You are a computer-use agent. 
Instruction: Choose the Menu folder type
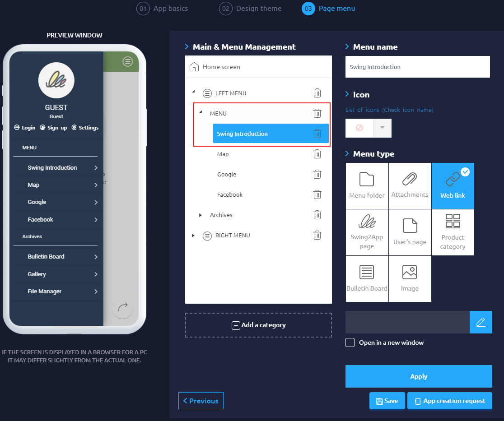(x=367, y=186)
